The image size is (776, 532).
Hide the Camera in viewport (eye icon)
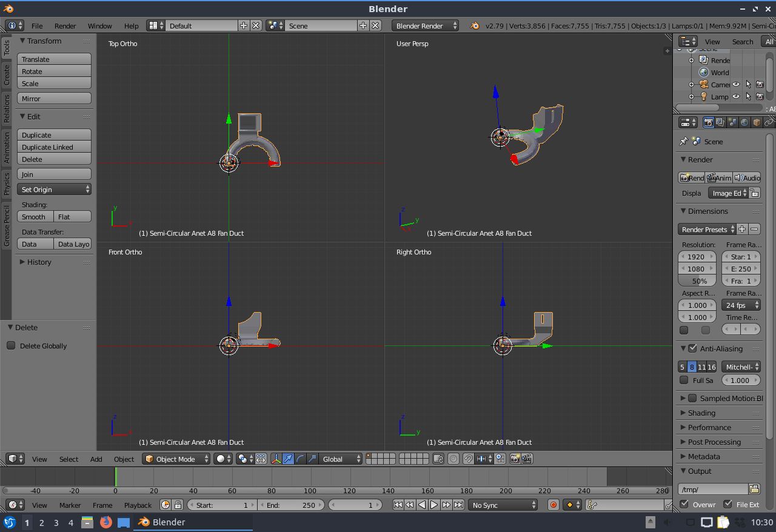coord(736,85)
